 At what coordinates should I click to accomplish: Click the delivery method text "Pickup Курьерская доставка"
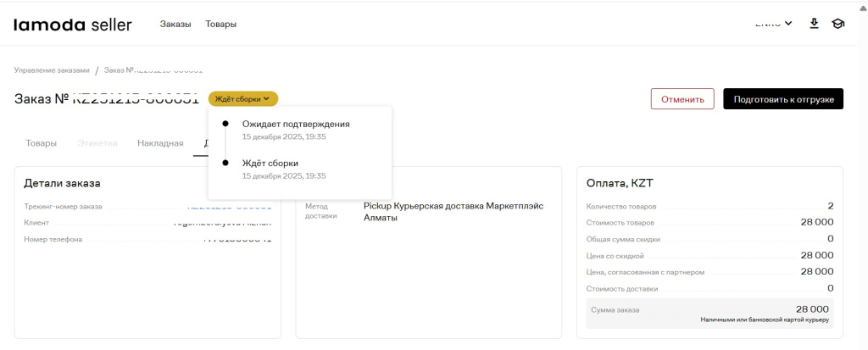453,206
